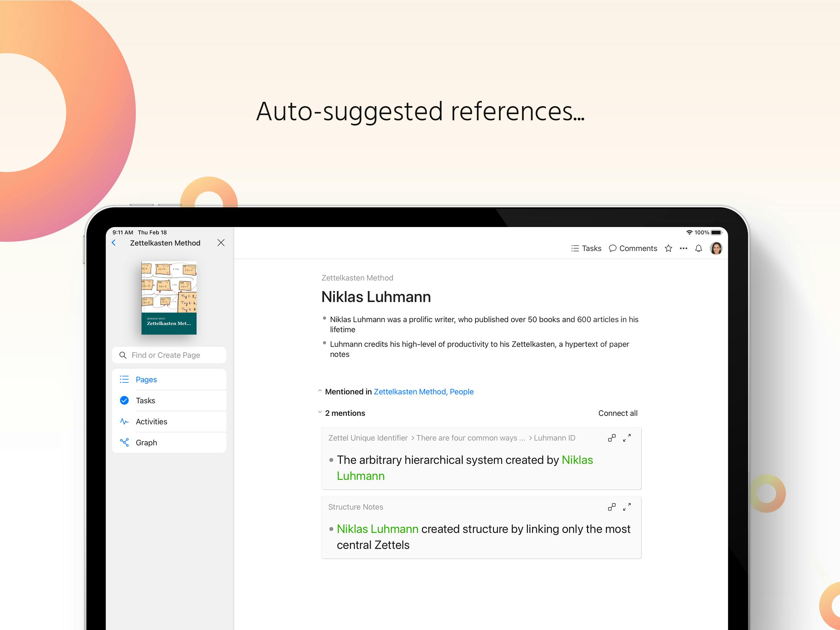Viewport: 840px width, 630px height.
Task: Click the Niklas Luhmann page title
Action: (x=376, y=297)
